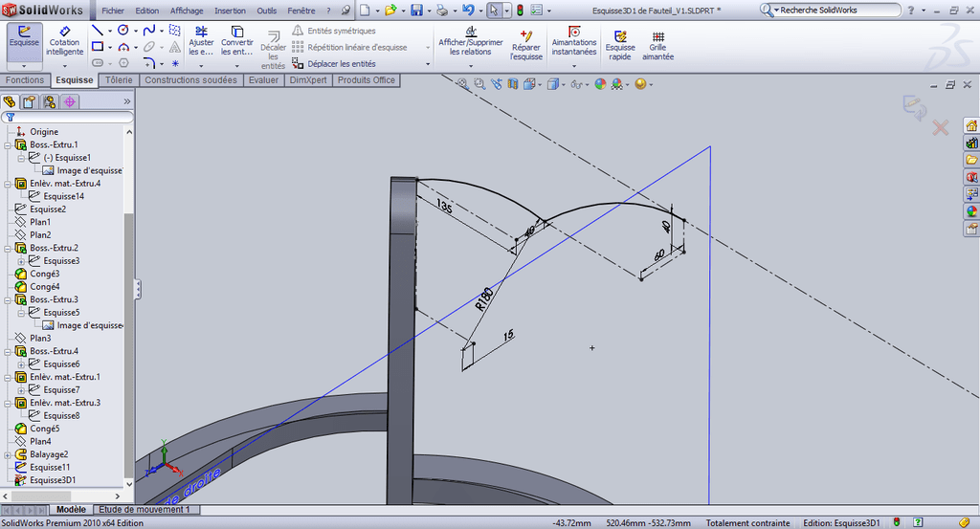The image size is (980, 529).
Task: Select the Spline sketch tool
Action: point(148,30)
